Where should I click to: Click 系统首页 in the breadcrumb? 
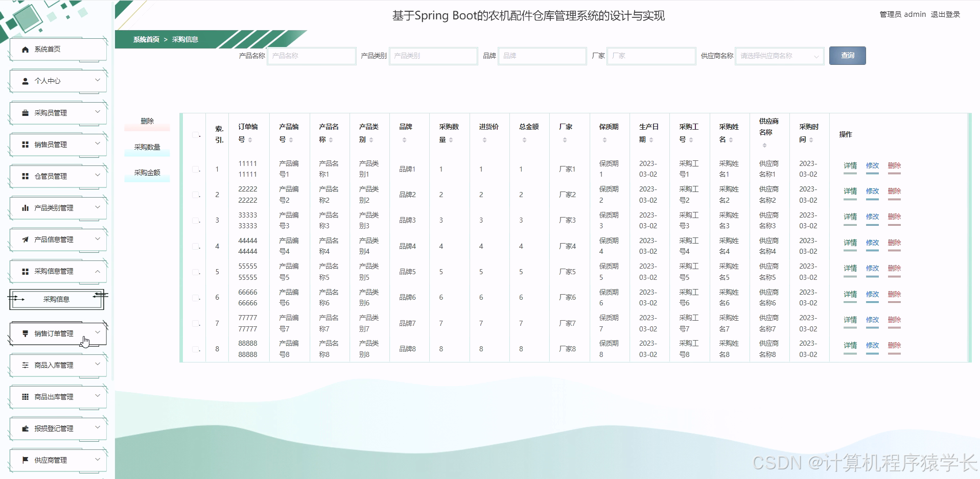pos(145,39)
